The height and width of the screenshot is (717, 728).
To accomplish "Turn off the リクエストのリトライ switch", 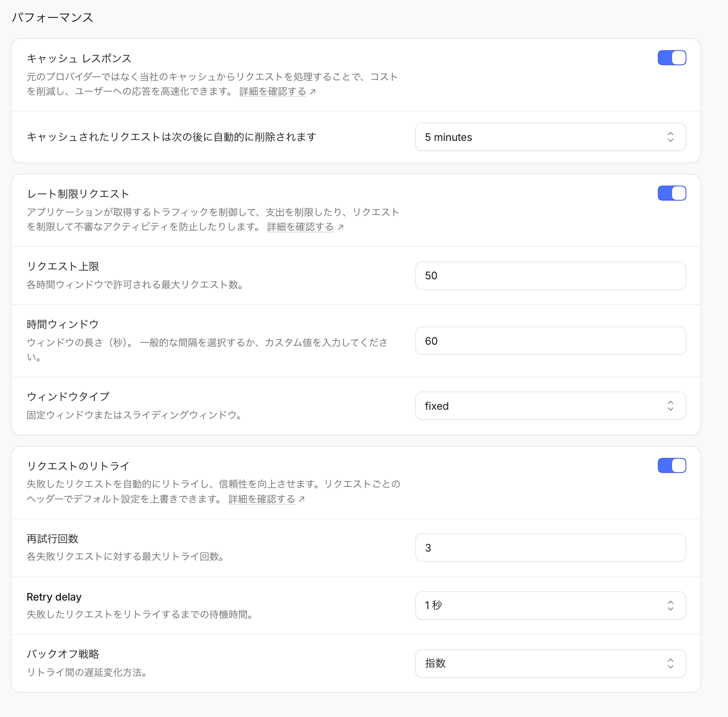I will pyautogui.click(x=672, y=466).
